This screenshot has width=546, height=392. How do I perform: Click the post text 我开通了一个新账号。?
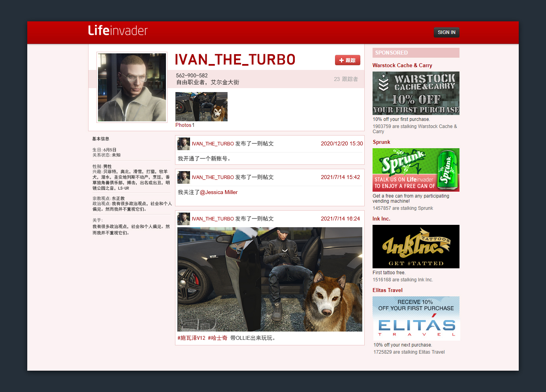click(204, 159)
